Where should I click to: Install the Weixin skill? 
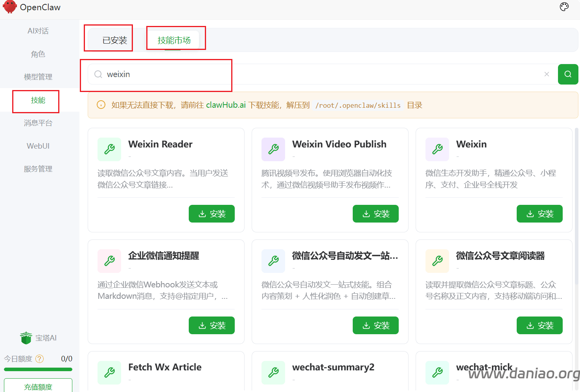(539, 214)
